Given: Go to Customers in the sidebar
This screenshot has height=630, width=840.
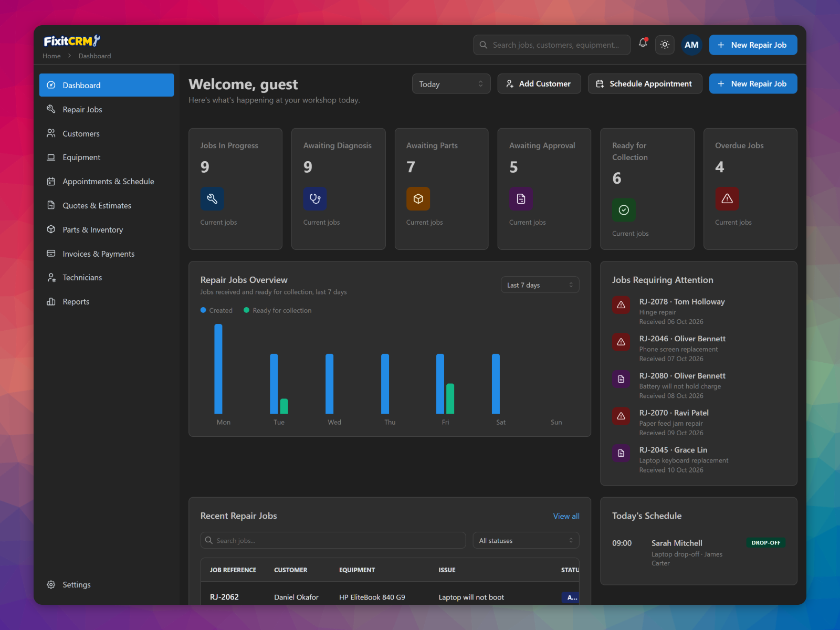Looking at the screenshot, I should (x=107, y=133).
